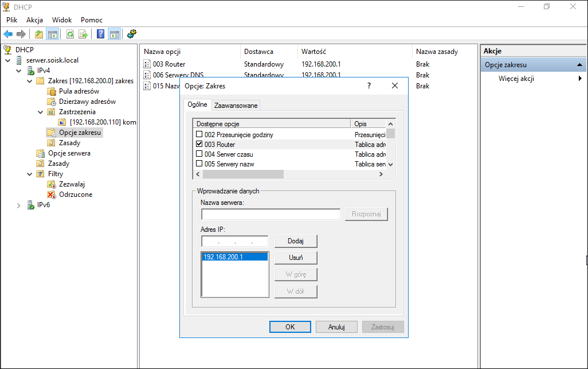Click the Export list toolbar icon
588x369 pixels.
(x=83, y=34)
